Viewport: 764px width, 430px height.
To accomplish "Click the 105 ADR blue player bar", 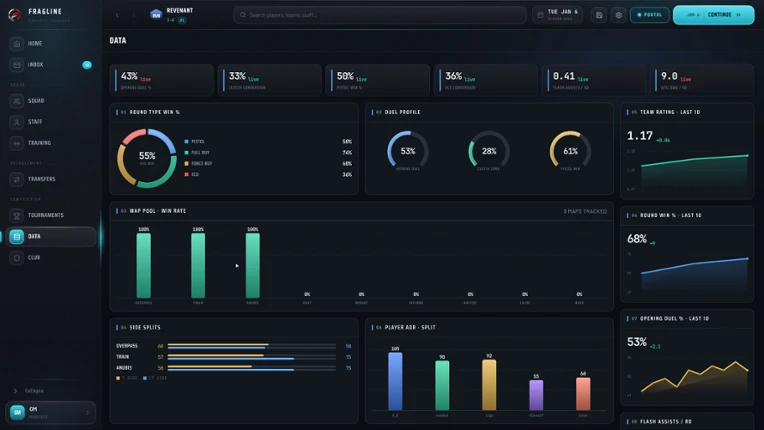I will coord(395,381).
